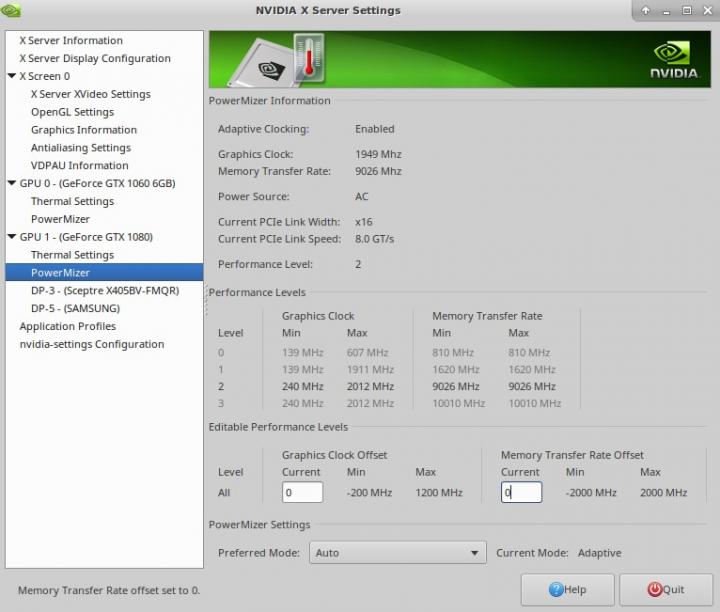Click the NVIDIA logo in the banner
The height and width of the screenshot is (612, 720).
673,60
